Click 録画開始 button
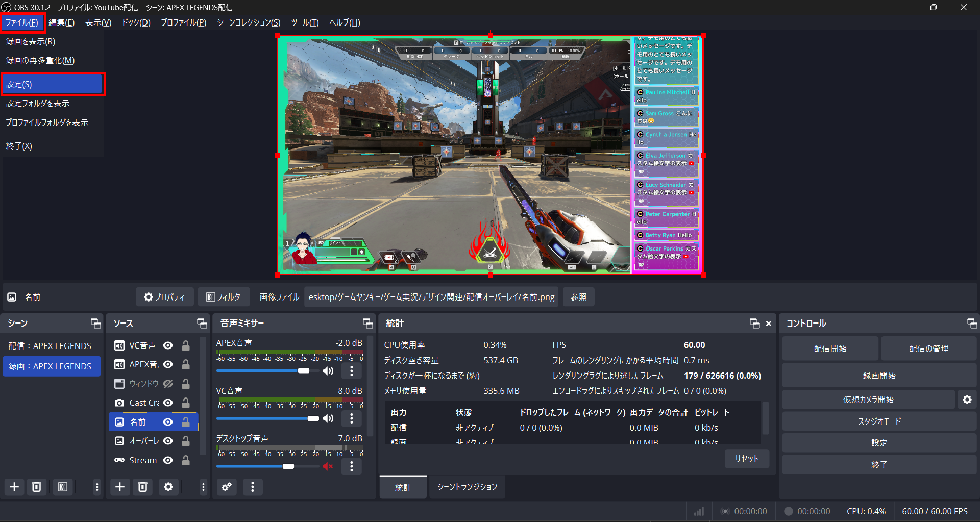This screenshot has height=522, width=980. (879, 376)
